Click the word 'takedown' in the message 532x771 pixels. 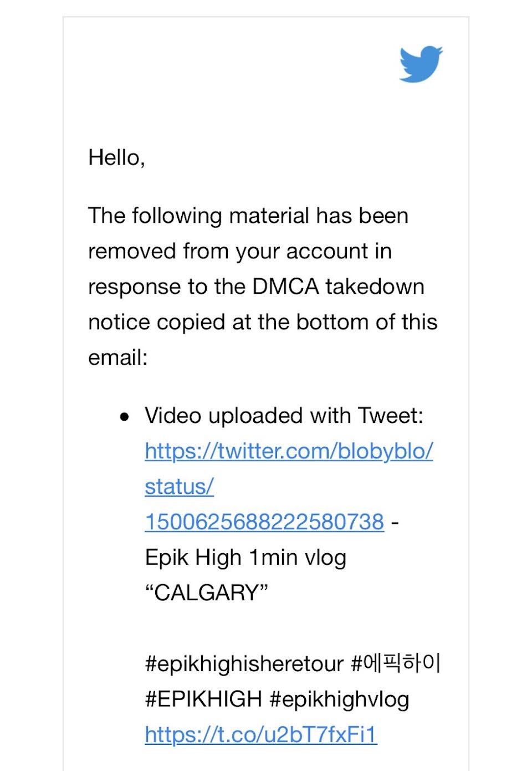pyautogui.click(x=375, y=287)
